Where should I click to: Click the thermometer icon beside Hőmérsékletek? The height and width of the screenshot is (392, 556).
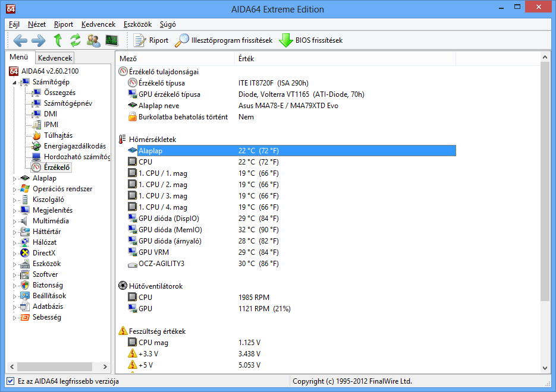point(122,139)
